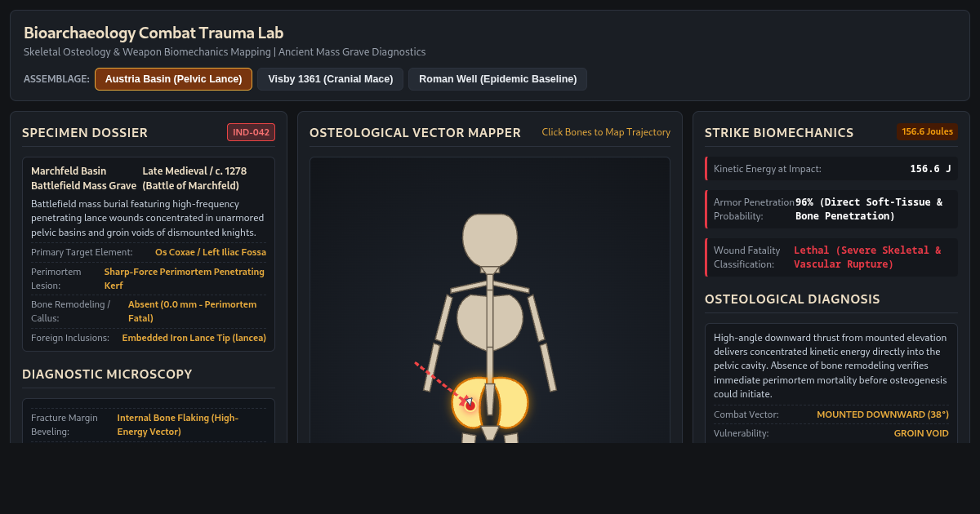Click the 'Os Coxae / Left Iliac Fossa' value
Image resolution: width=980 pixels, height=514 pixels.
click(211, 252)
